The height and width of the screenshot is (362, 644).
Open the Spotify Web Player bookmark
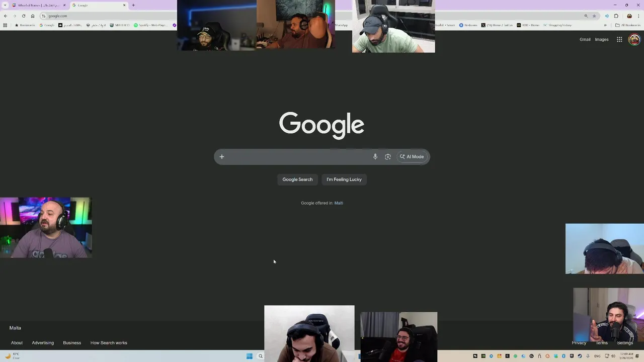(150, 25)
